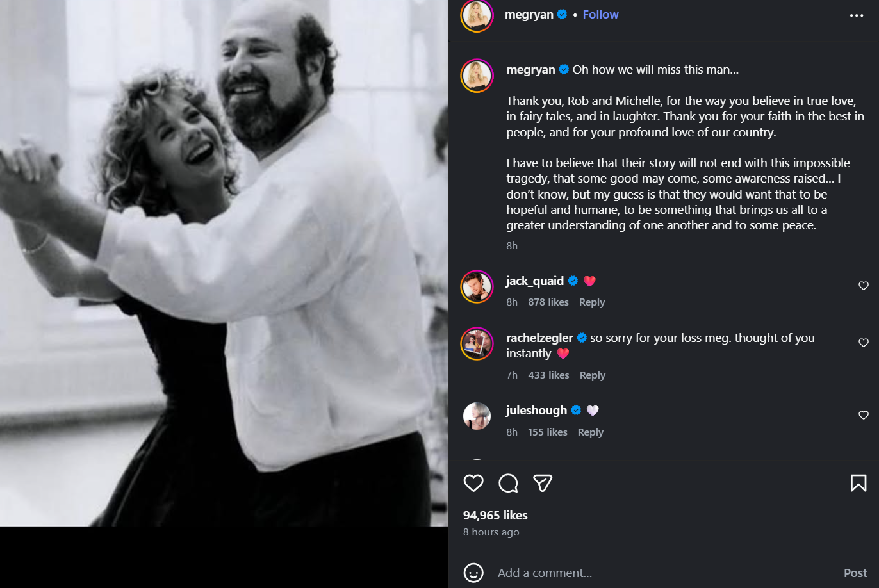The image size is (879, 588).
Task: Open rachelzegler's username link
Action: [539, 338]
